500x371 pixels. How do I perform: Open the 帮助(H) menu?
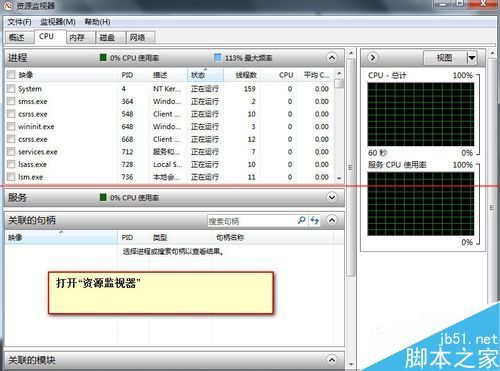pyautogui.click(x=97, y=22)
